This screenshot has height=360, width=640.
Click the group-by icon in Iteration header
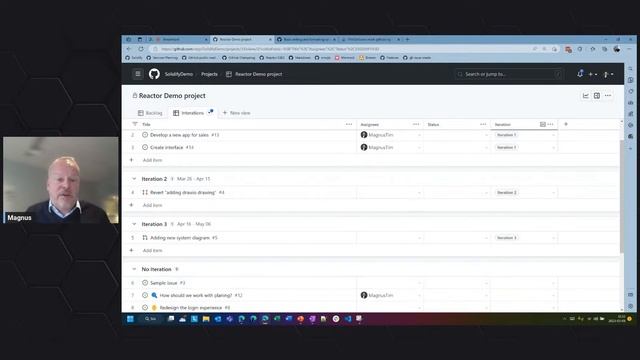pyautogui.click(x=542, y=124)
